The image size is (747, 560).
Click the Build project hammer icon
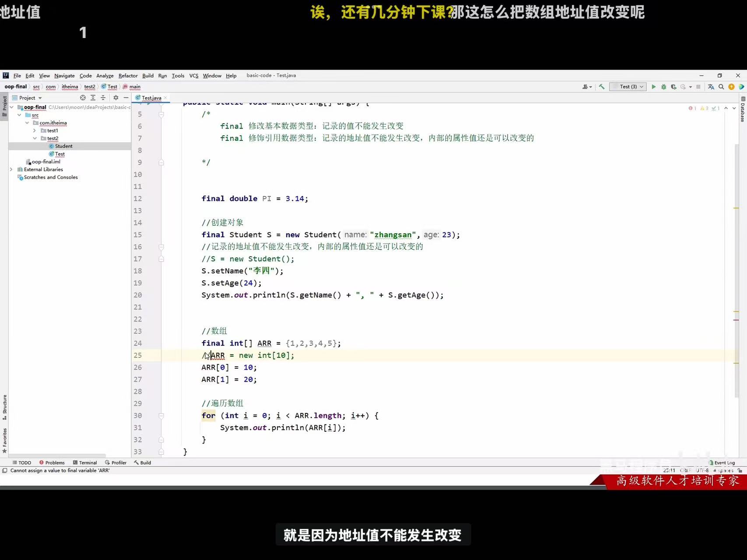(x=602, y=87)
